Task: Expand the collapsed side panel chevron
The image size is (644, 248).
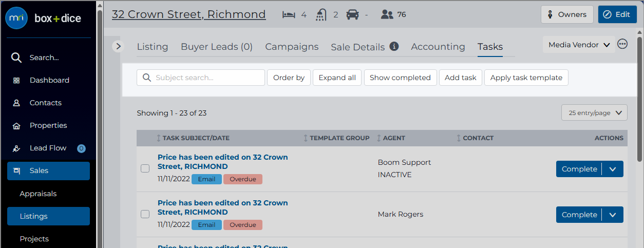Action: pyautogui.click(x=118, y=46)
